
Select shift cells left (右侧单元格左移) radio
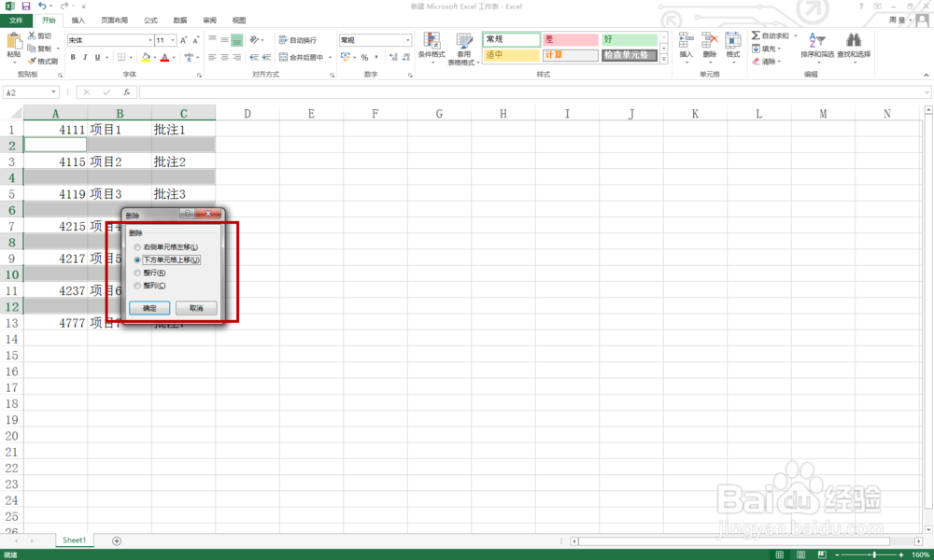(137, 247)
